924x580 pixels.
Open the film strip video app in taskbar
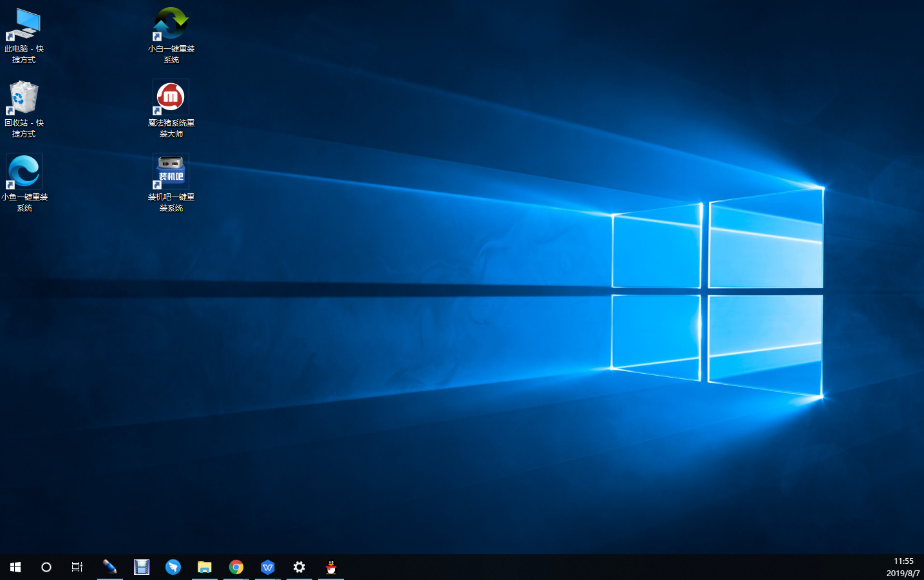click(x=141, y=567)
